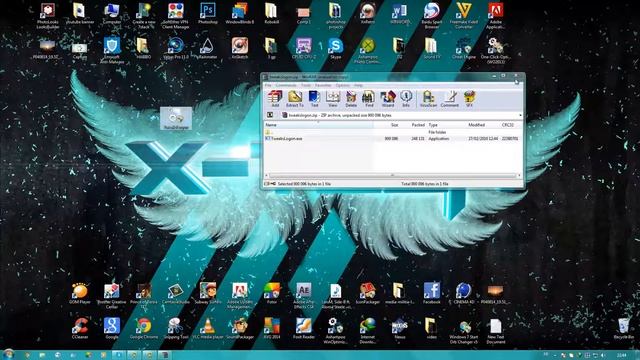The image size is (640, 360).
Task: Click the Test archive icon
Action: point(314,99)
